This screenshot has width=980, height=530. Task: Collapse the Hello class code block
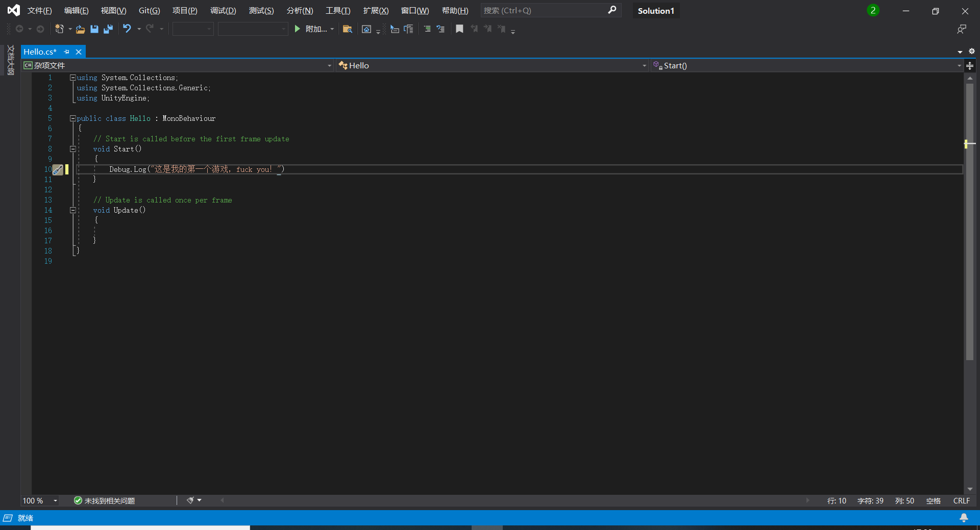click(73, 118)
